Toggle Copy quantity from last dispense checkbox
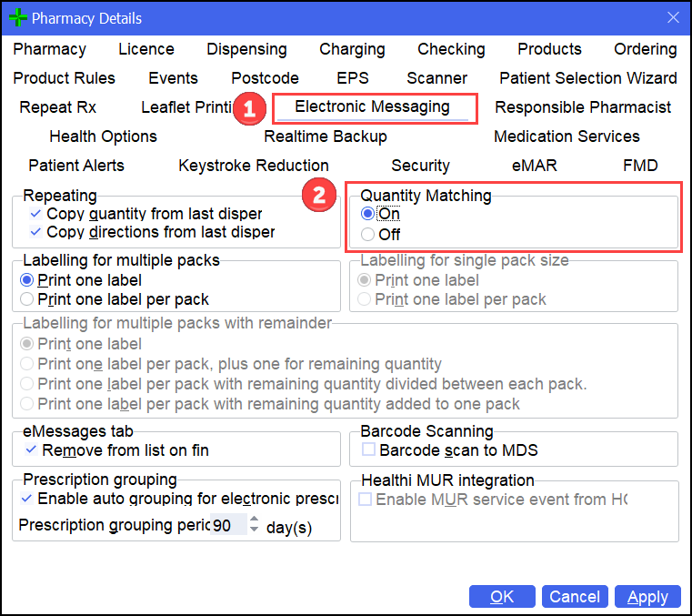Viewport: 692px width, 616px height. coord(35,214)
